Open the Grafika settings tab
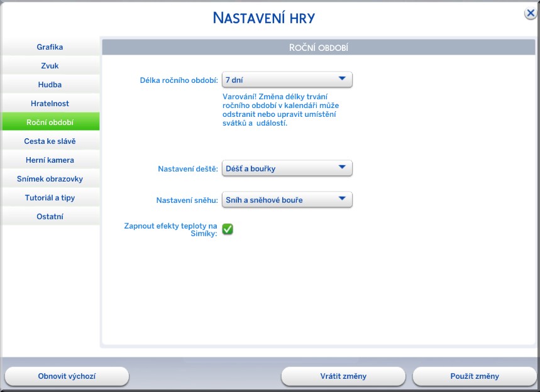 pyautogui.click(x=50, y=47)
